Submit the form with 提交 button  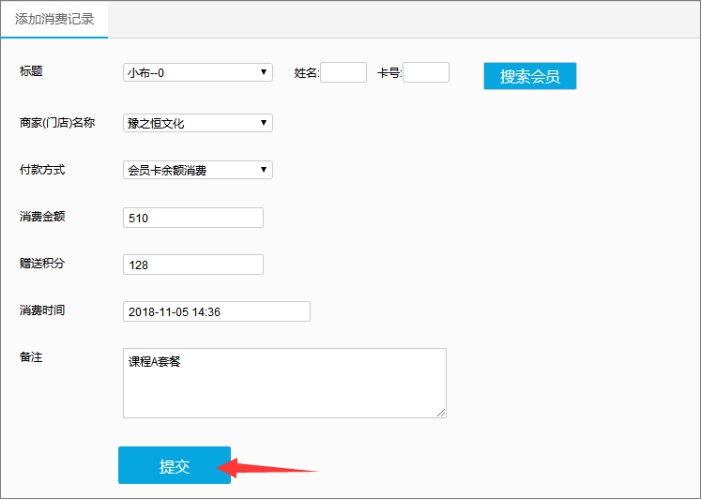[175, 466]
